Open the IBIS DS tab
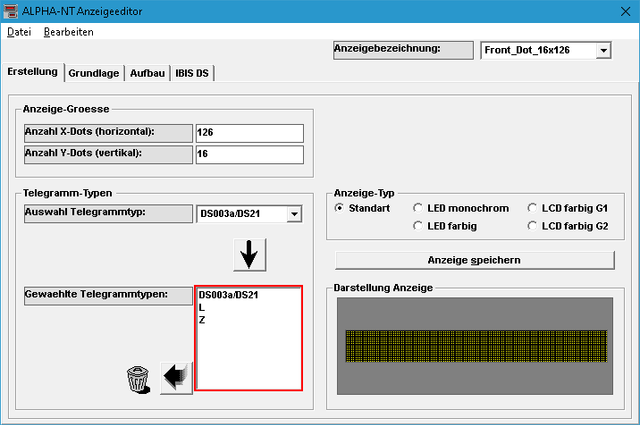Screen dimensions: 640x425 point(192,73)
